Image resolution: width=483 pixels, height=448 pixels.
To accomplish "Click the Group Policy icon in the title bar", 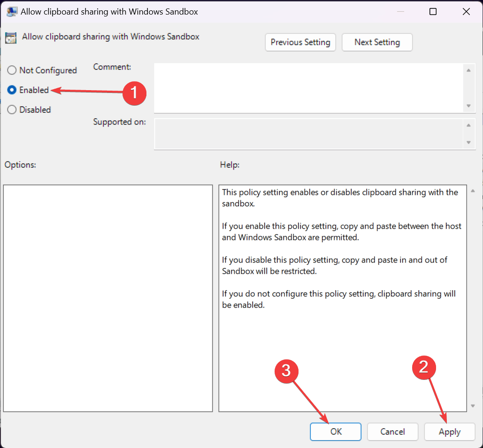I will click(x=11, y=11).
